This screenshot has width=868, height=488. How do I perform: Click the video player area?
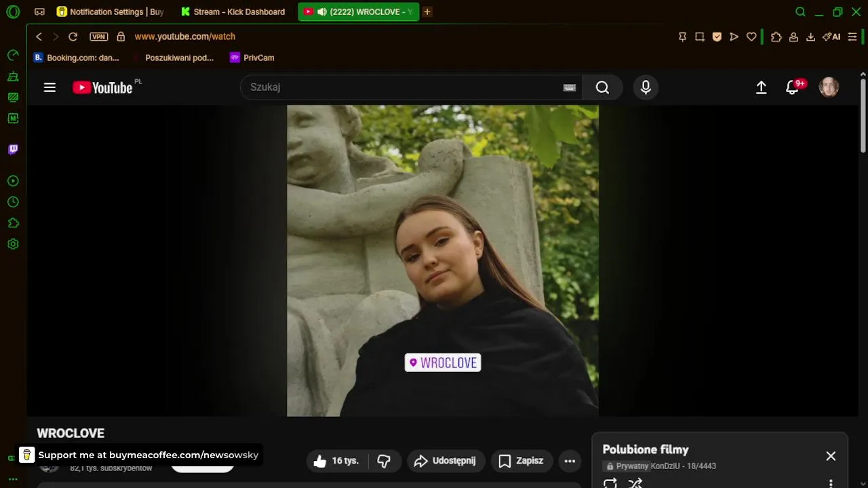[443, 261]
